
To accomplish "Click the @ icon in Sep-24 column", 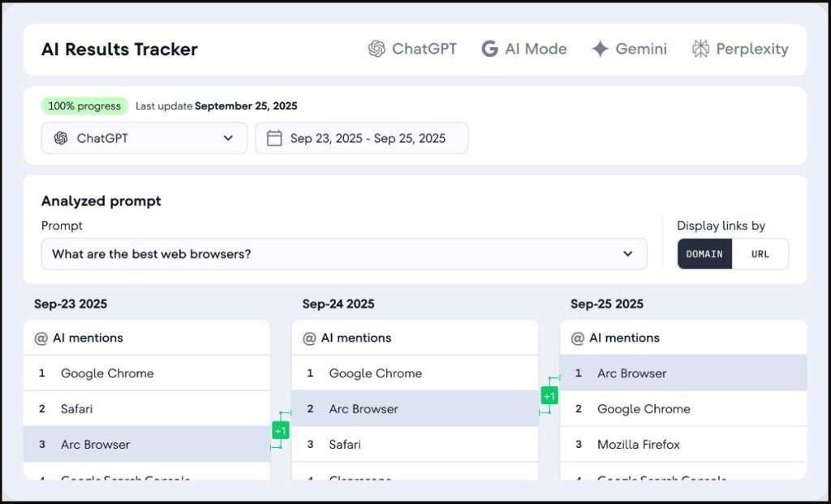I will click(x=309, y=338).
